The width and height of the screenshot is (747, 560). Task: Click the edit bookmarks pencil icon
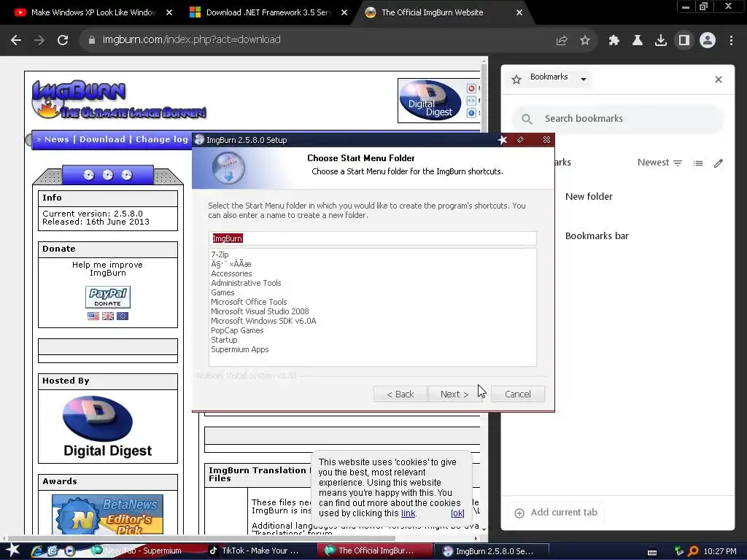(x=719, y=163)
